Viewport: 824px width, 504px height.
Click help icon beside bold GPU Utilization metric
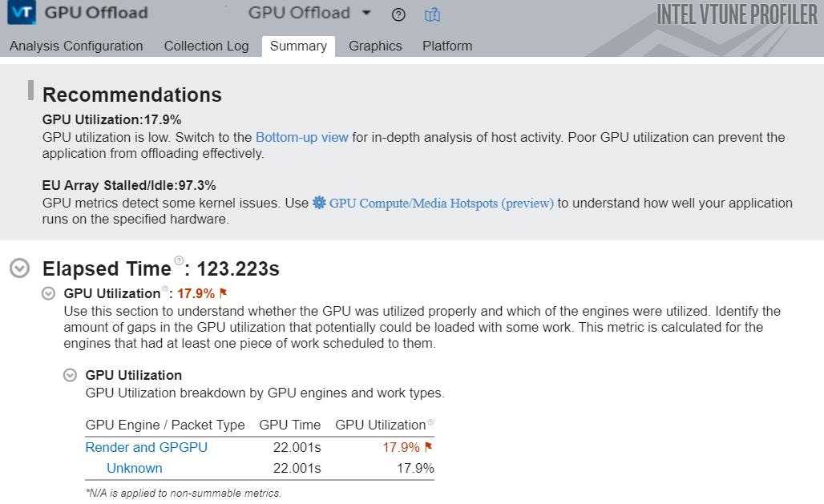165,289
